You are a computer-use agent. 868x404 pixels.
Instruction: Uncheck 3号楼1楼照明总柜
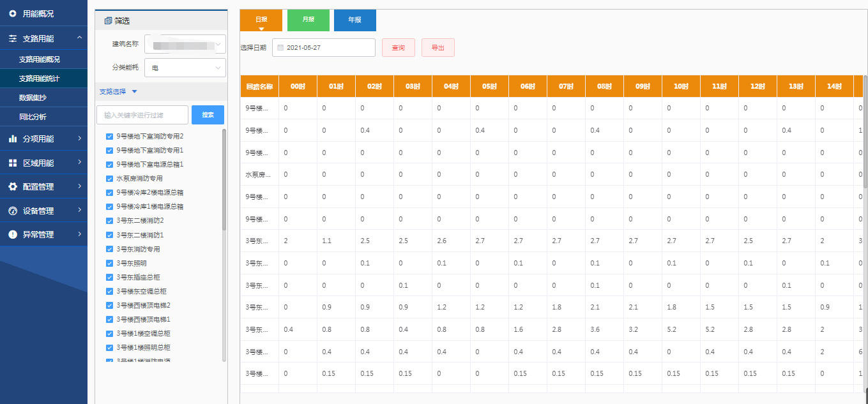click(x=109, y=347)
